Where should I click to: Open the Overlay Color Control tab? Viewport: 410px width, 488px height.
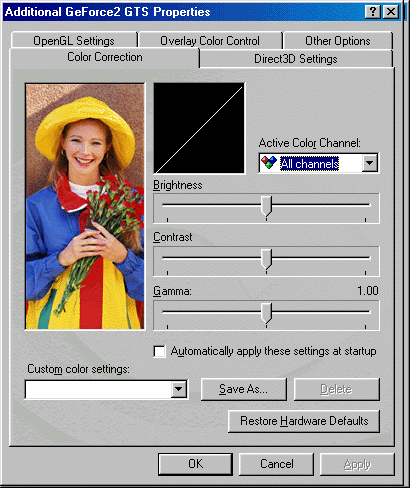210,41
